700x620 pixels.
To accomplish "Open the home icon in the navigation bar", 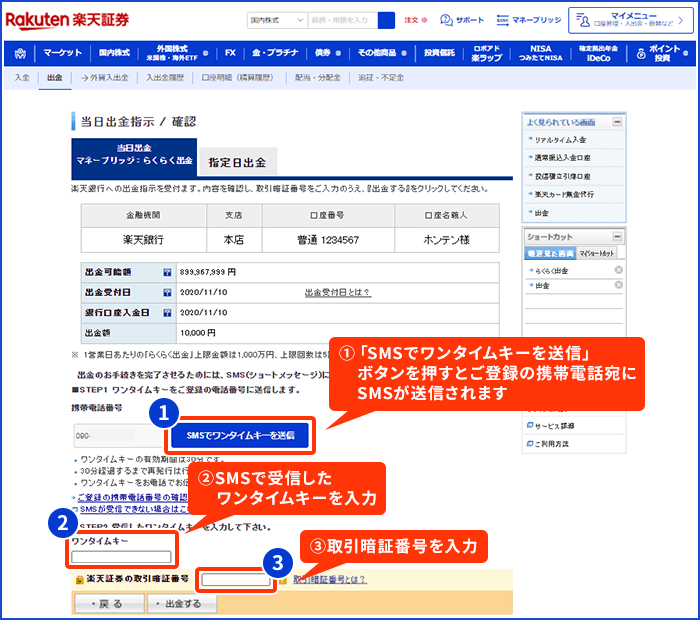I will coord(20,54).
